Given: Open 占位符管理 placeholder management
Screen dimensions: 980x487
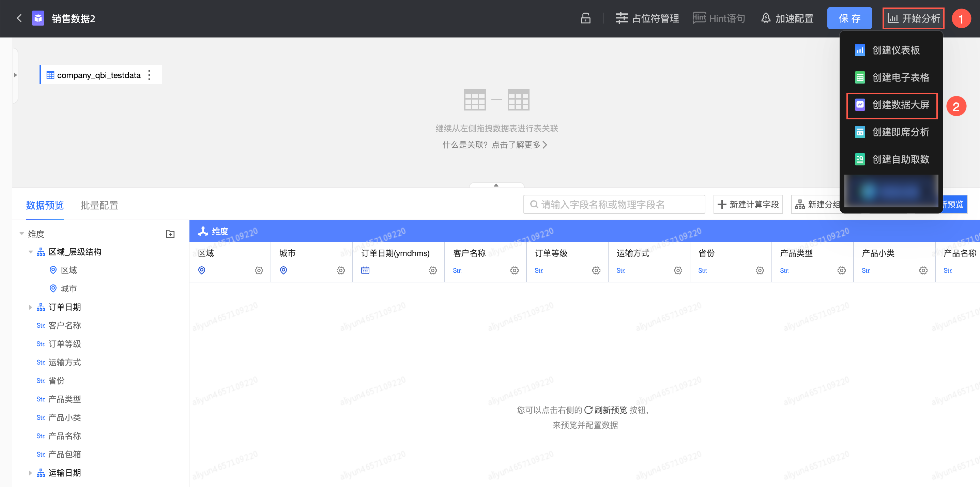Looking at the screenshot, I should pos(647,18).
